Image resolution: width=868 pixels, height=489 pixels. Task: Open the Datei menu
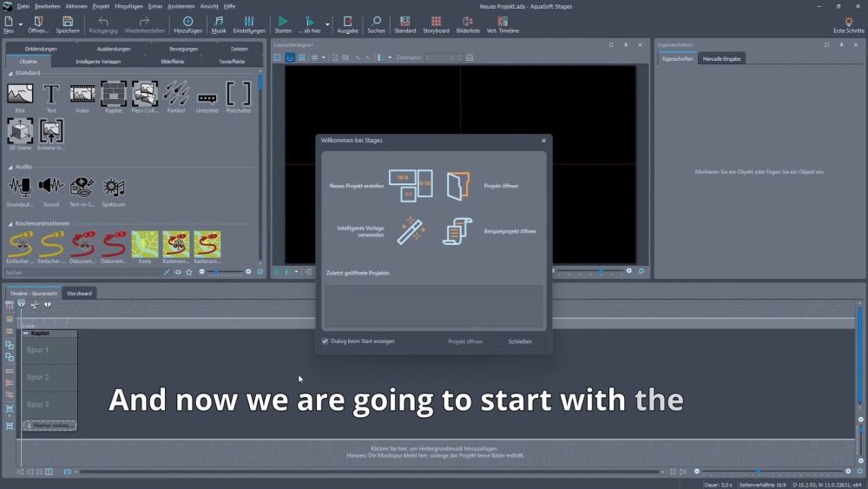[23, 7]
